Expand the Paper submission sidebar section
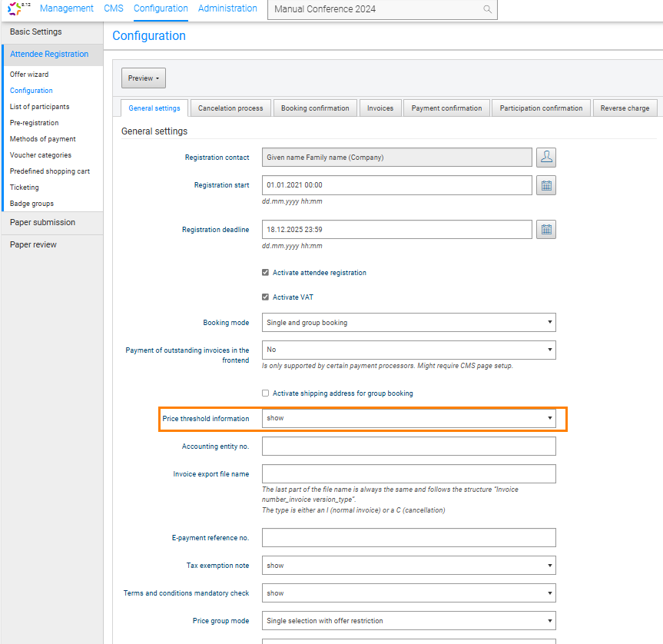663x644 pixels. click(43, 223)
